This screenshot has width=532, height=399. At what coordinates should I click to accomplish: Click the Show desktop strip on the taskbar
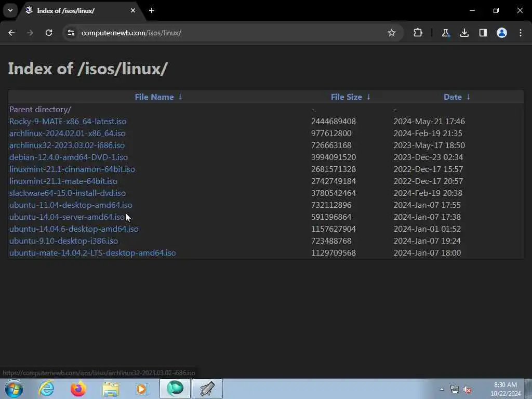pos(528,389)
